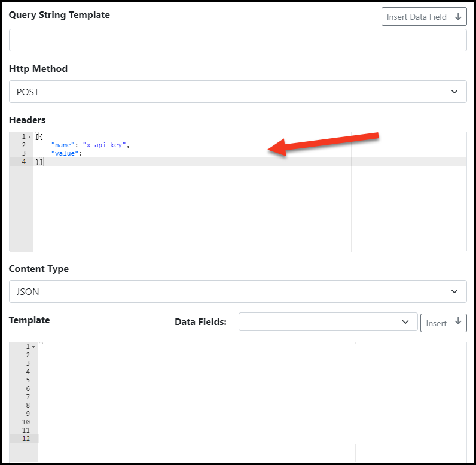
Task: Click the chevron on the Http Method dropdown
Action: click(x=454, y=92)
